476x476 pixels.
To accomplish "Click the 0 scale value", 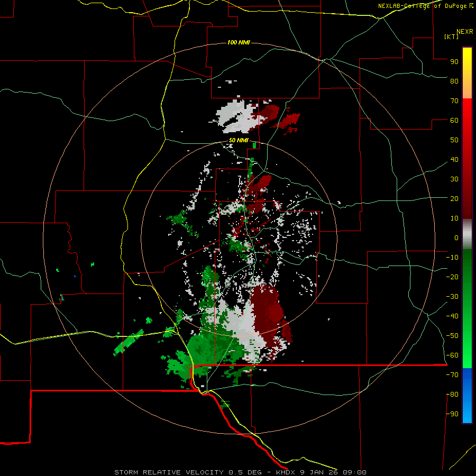I will click(x=456, y=238).
